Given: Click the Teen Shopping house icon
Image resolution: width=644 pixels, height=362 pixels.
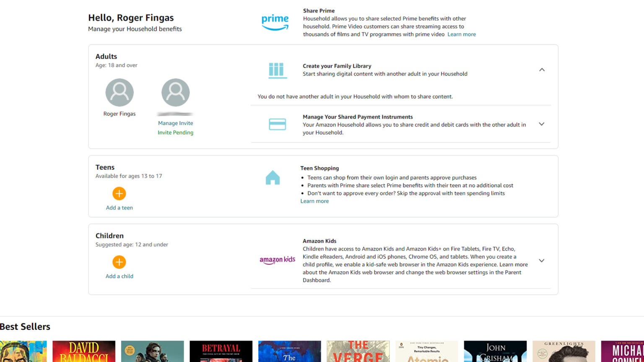Looking at the screenshot, I should click(273, 177).
